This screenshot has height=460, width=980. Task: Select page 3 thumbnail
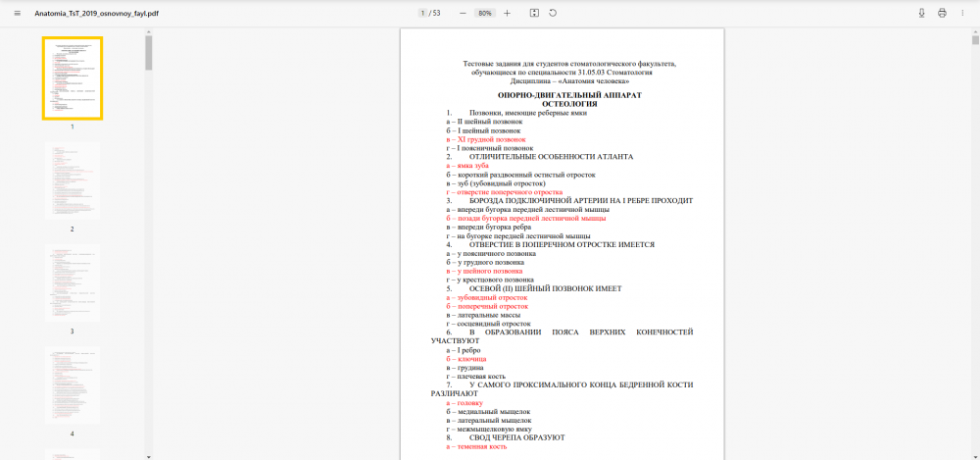(x=73, y=282)
